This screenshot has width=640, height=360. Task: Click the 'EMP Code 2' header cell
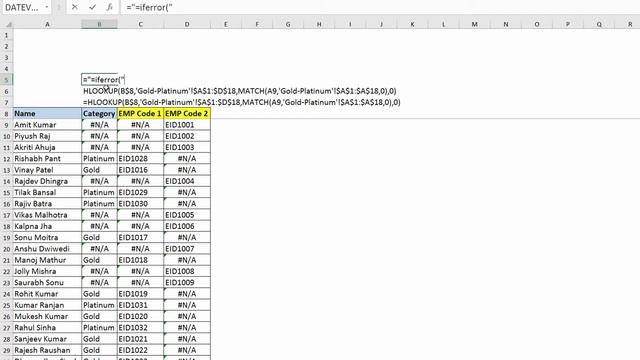point(187,113)
